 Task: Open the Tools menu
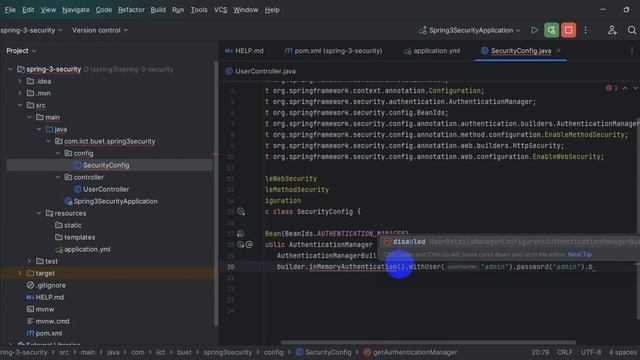pyautogui.click(x=199, y=10)
